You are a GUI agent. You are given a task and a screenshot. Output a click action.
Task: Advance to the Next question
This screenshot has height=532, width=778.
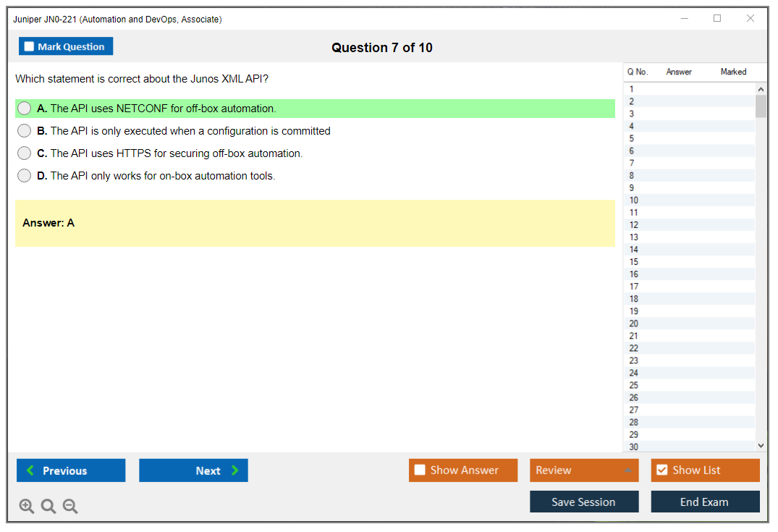(193, 470)
